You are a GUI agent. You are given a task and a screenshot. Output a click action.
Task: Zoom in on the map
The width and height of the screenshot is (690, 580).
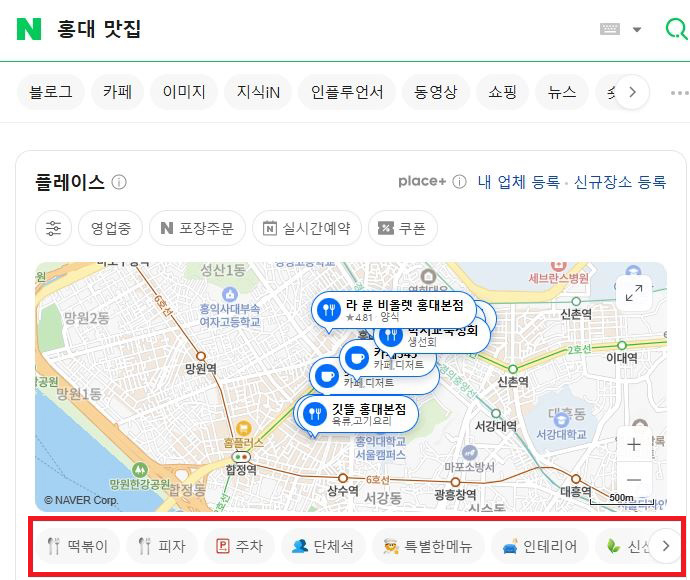point(634,444)
